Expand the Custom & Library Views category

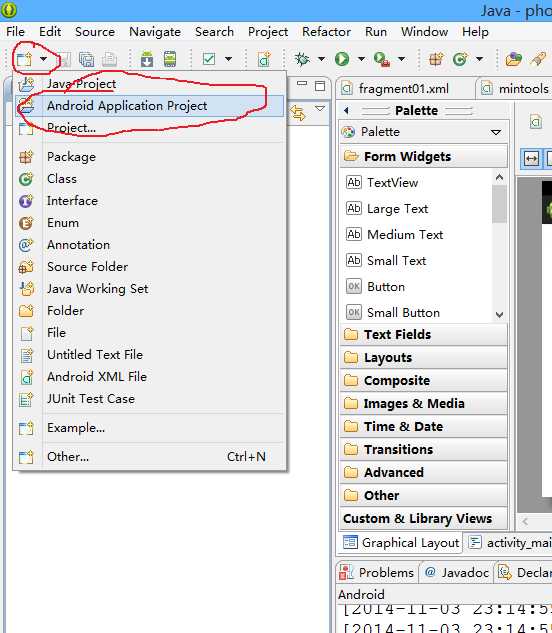click(x=424, y=518)
